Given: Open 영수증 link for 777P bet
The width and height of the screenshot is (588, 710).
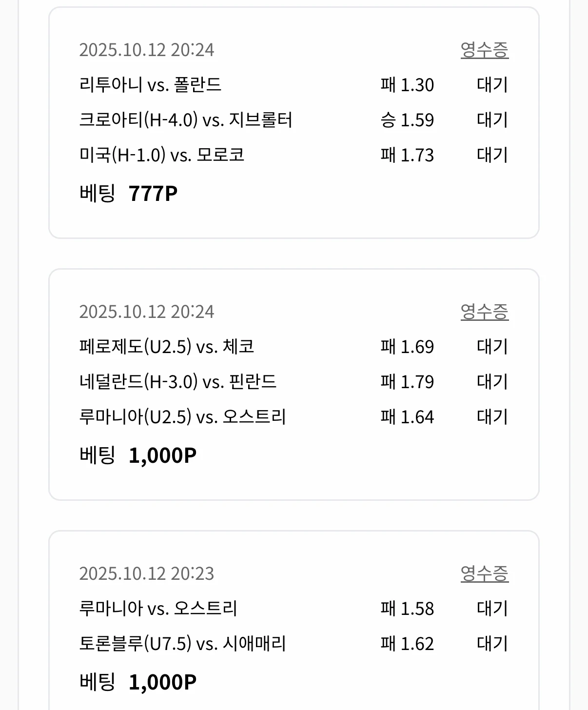Looking at the screenshot, I should click(x=484, y=50).
